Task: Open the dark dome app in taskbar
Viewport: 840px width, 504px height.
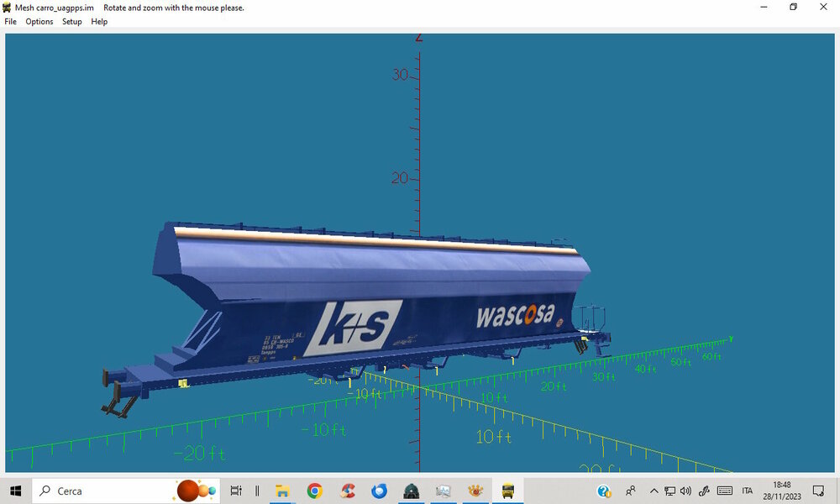Action: (x=412, y=491)
